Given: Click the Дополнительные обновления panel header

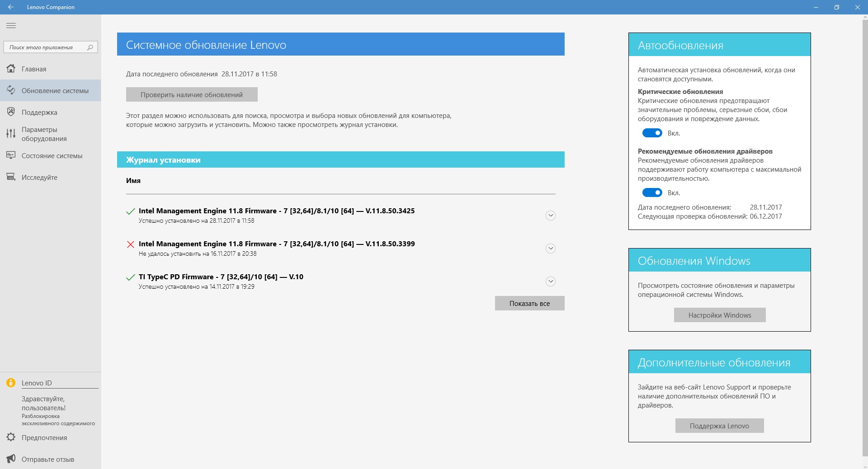Looking at the screenshot, I should click(719, 362).
